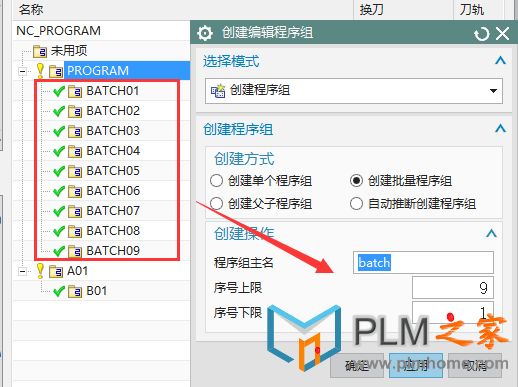Screen dimensions: 518x387
Task: Click the gear icon in the dialog title bar
Action: pos(205,33)
